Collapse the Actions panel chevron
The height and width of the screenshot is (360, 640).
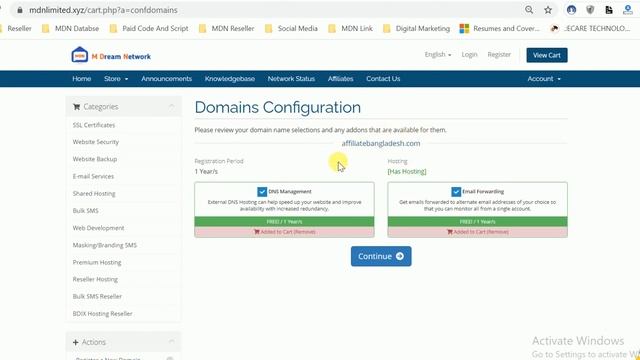coord(171,342)
